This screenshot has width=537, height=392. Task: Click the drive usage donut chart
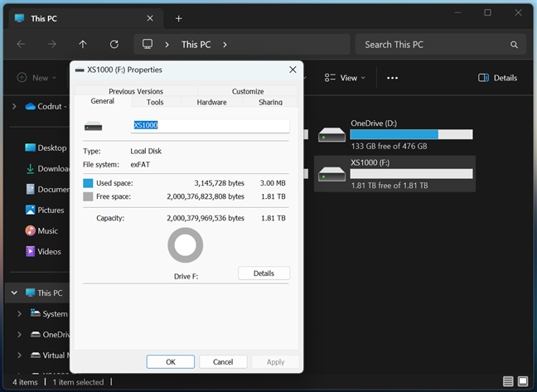(186, 245)
